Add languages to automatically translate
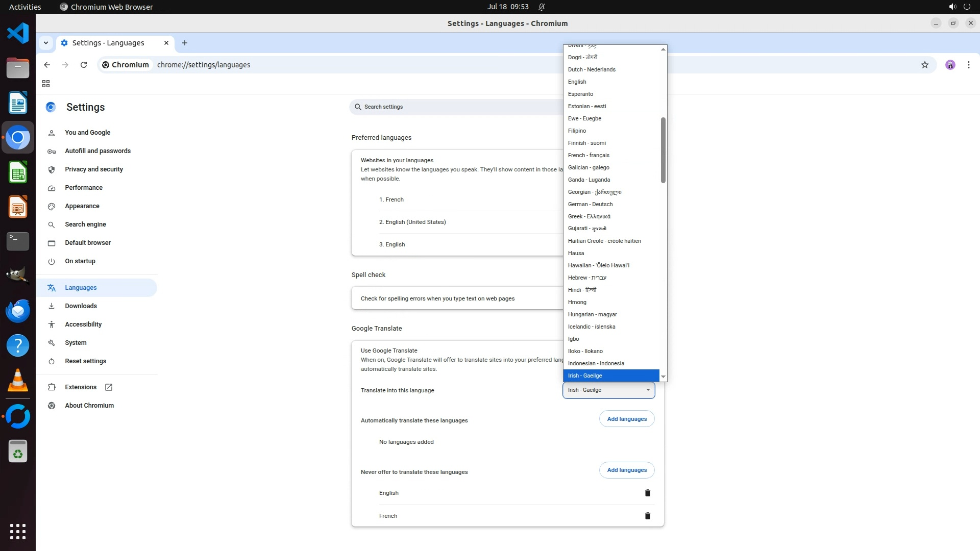 click(626, 419)
